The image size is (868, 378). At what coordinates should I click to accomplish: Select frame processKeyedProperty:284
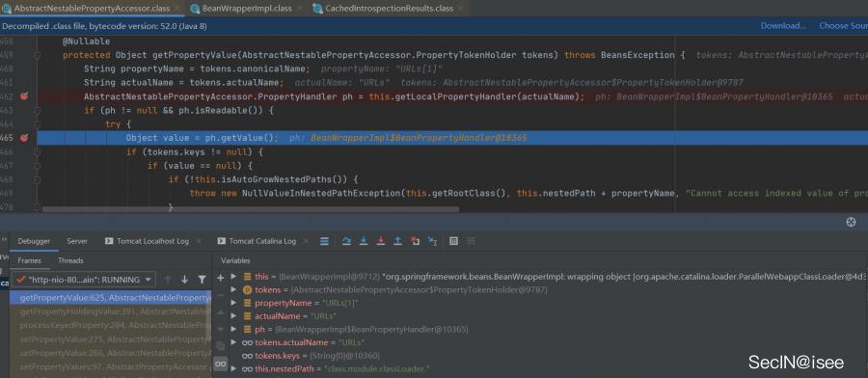coord(111,325)
